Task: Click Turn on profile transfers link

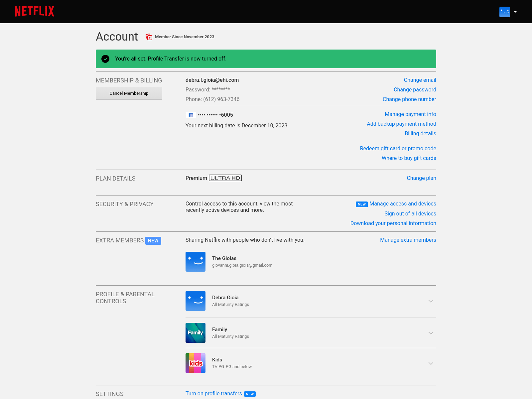Action: (x=214, y=393)
